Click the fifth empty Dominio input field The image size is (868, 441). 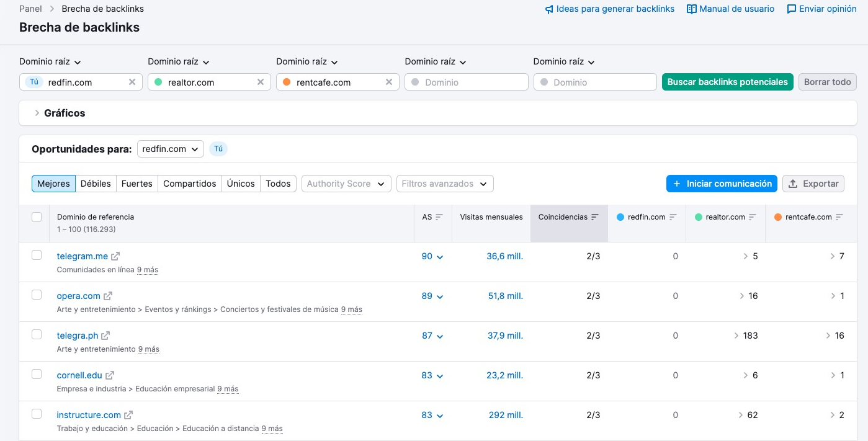(x=595, y=82)
